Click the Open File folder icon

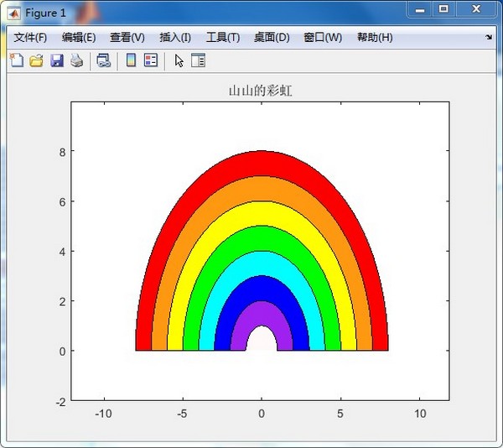click(x=37, y=60)
